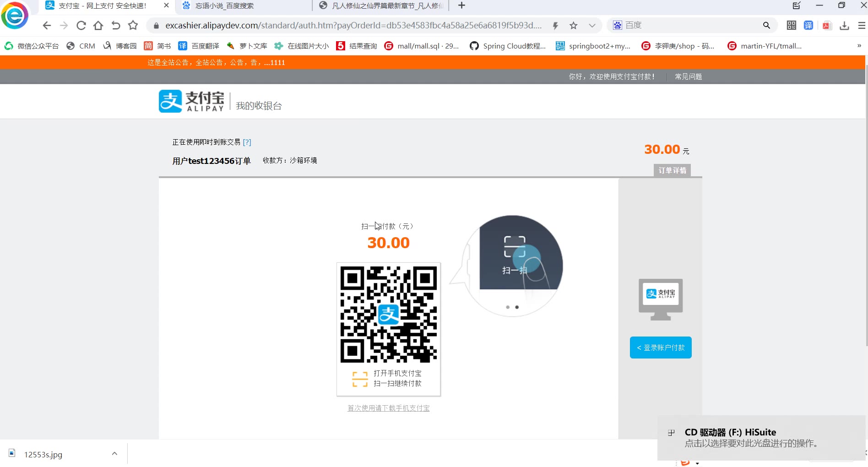
Task: Click the address bar URL field
Action: tap(353, 25)
